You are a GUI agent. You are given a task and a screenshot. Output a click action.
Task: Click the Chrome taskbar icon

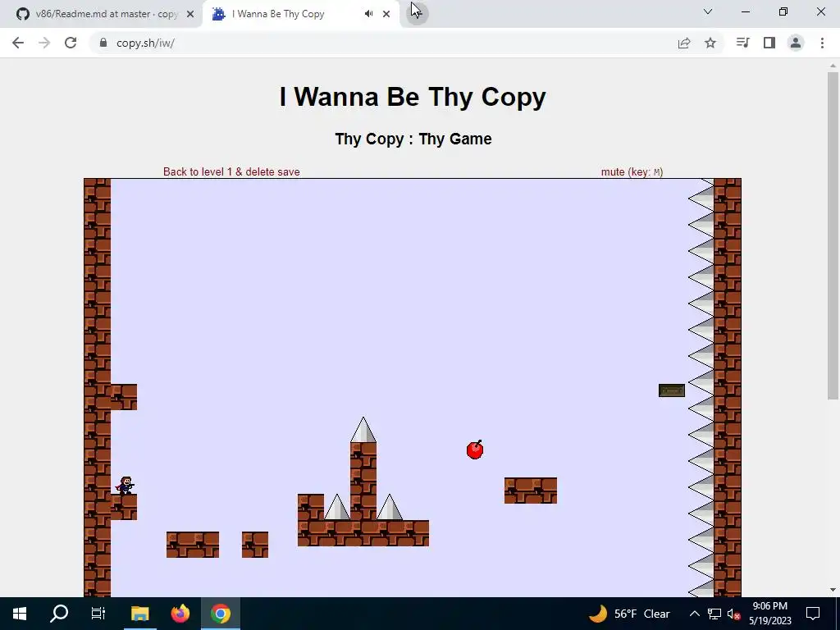click(220, 614)
